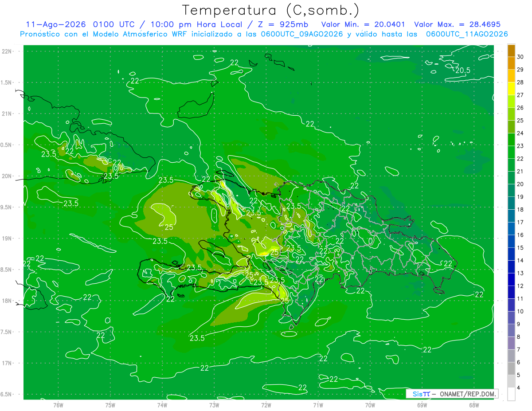Pick the yellow swatch between legend 27 and 28

click(x=511, y=89)
